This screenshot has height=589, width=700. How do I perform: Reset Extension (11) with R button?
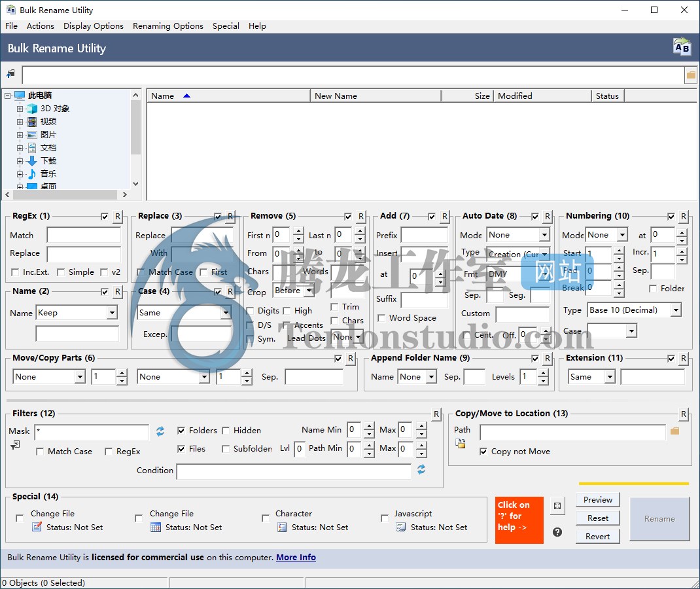[684, 358]
